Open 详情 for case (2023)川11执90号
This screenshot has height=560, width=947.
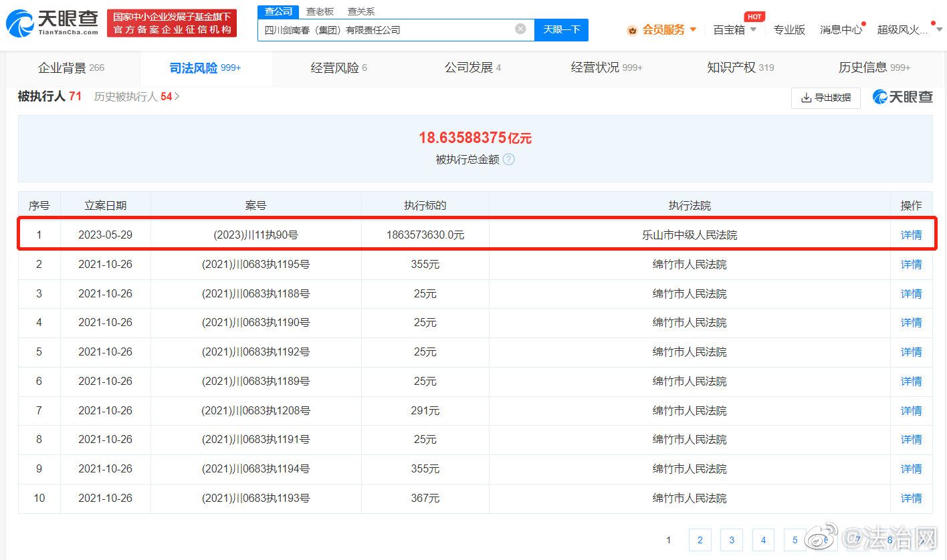(911, 235)
